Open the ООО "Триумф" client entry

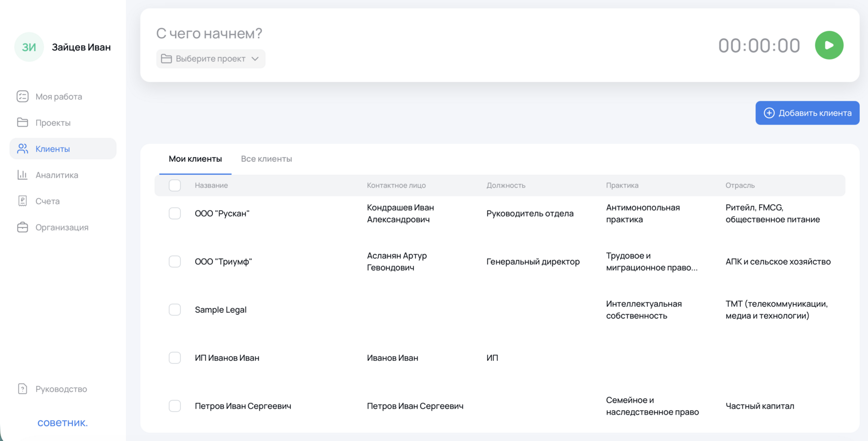223,262
